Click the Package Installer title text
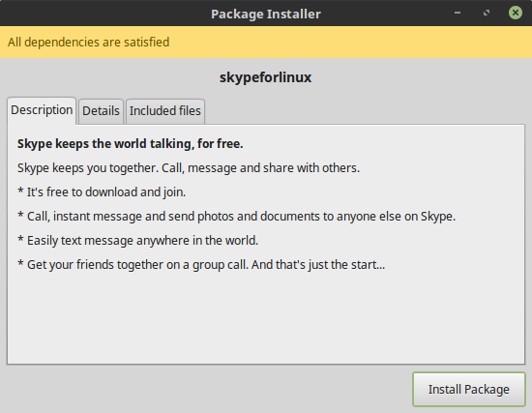This screenshot has width=532, height=413. coord(266,14)
